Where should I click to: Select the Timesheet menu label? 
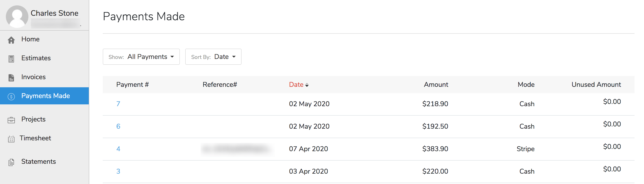(x=35, y=138)
